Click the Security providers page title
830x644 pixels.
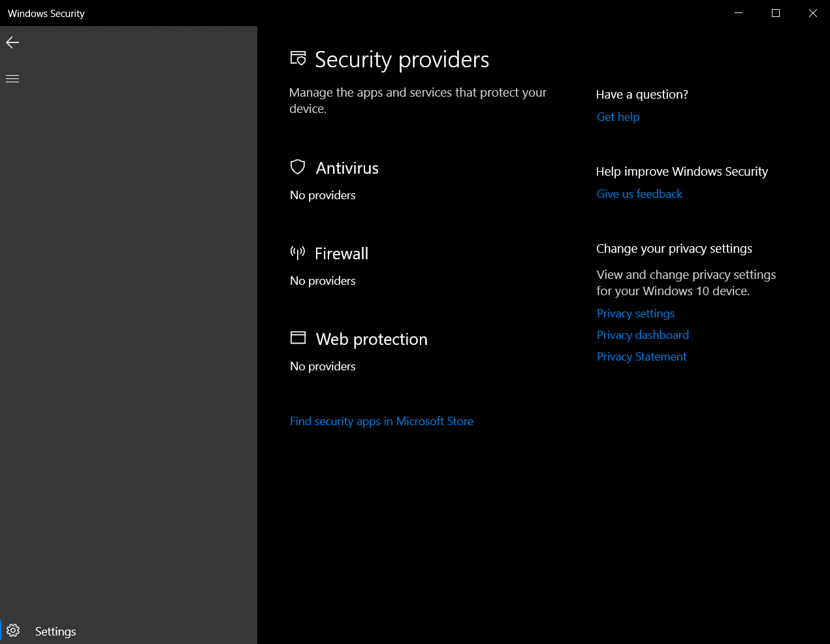(x=402, y=59)
